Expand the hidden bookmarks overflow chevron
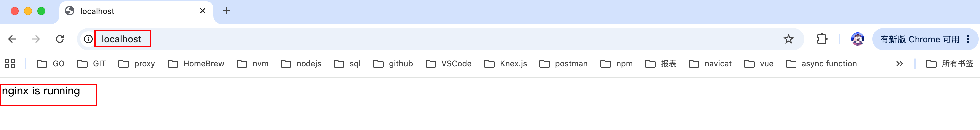Screen dimensions: 980x130 pyautogui.click(x=899, y=64)
